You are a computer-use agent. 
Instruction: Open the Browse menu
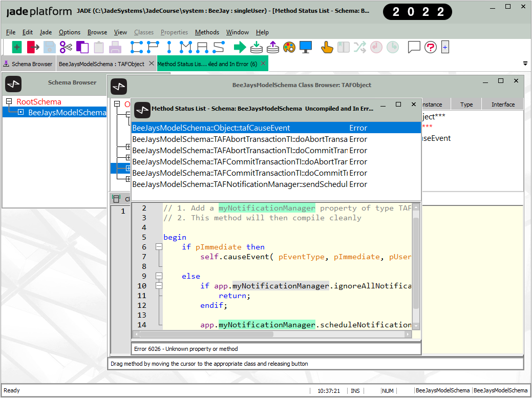[x=97, y=32]
